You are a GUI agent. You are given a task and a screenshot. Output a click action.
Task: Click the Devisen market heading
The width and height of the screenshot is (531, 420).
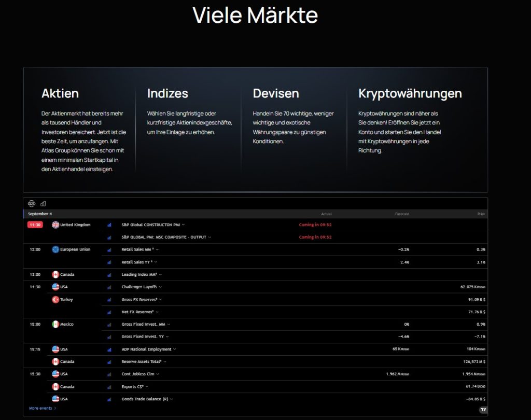(x=276, y=94)
